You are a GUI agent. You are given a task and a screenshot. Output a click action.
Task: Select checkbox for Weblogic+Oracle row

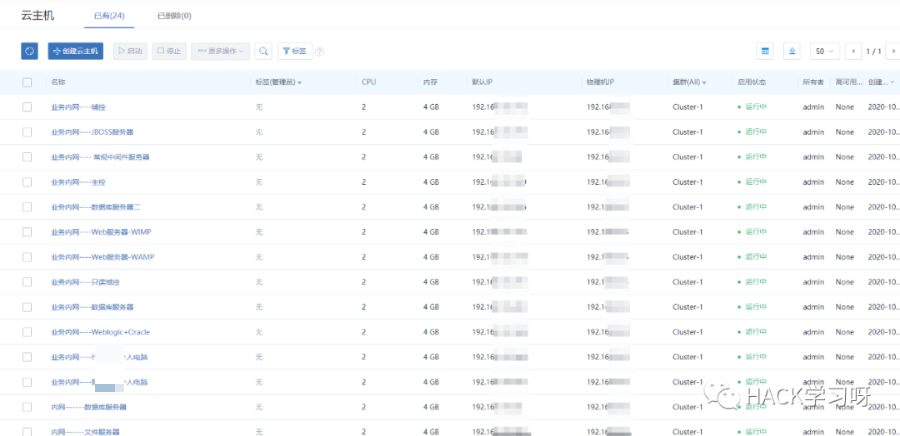click(x=27, y=332)
